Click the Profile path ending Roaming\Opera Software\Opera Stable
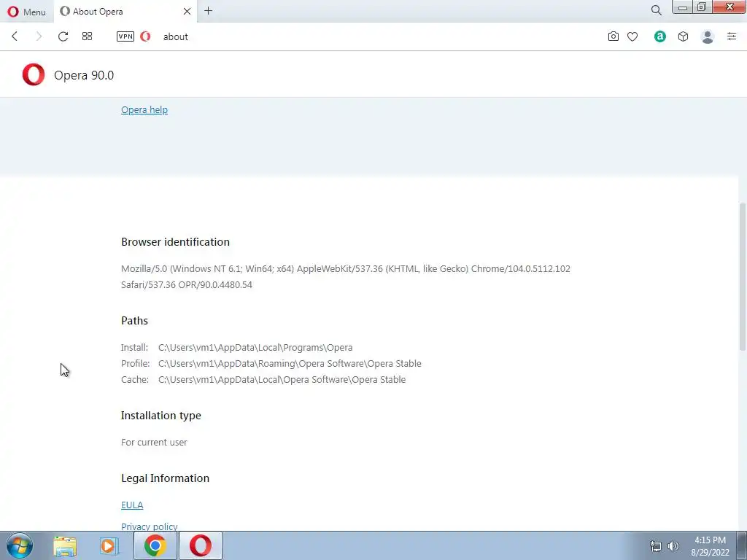 (x=290, y=364)
